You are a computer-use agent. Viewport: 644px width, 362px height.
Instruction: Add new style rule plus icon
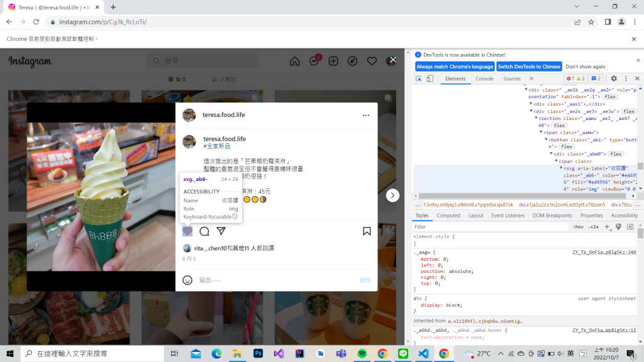pos(607,226)
